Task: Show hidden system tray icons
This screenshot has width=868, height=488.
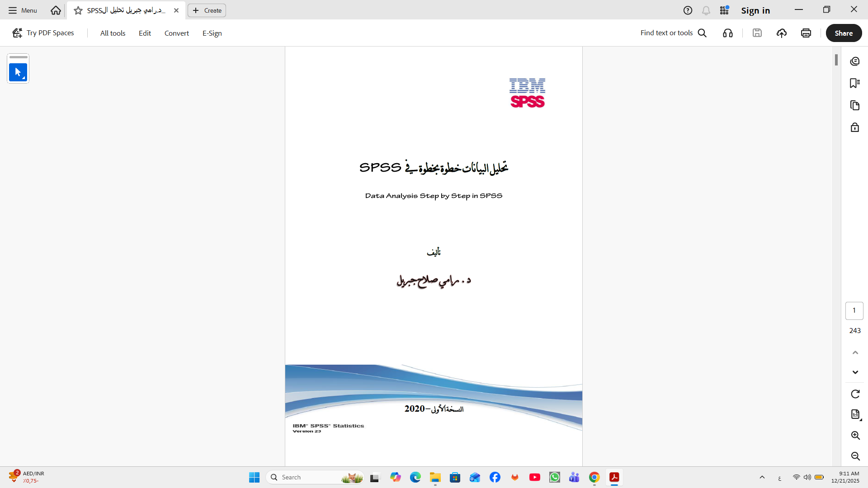Action: click(x=762, y=477)
